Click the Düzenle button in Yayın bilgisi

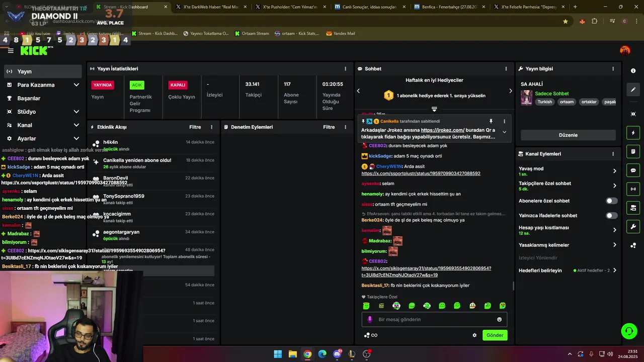(568, 135)
